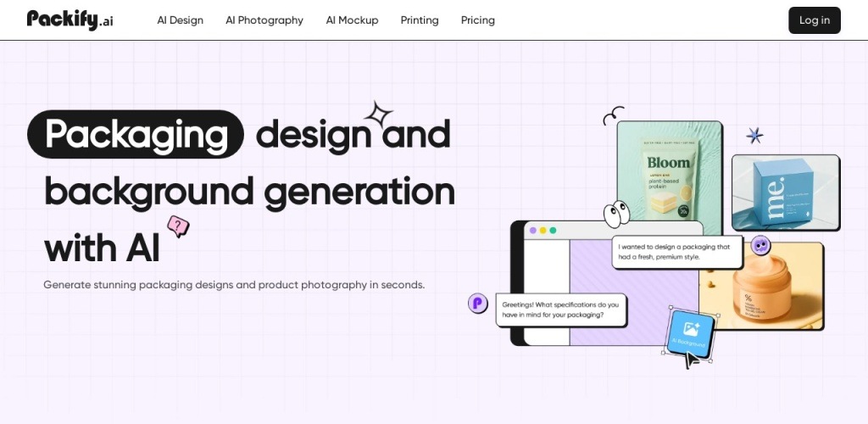Go to the AI Photography page
The height and width of the screenshot is (424, 868).
coord(264,20)
